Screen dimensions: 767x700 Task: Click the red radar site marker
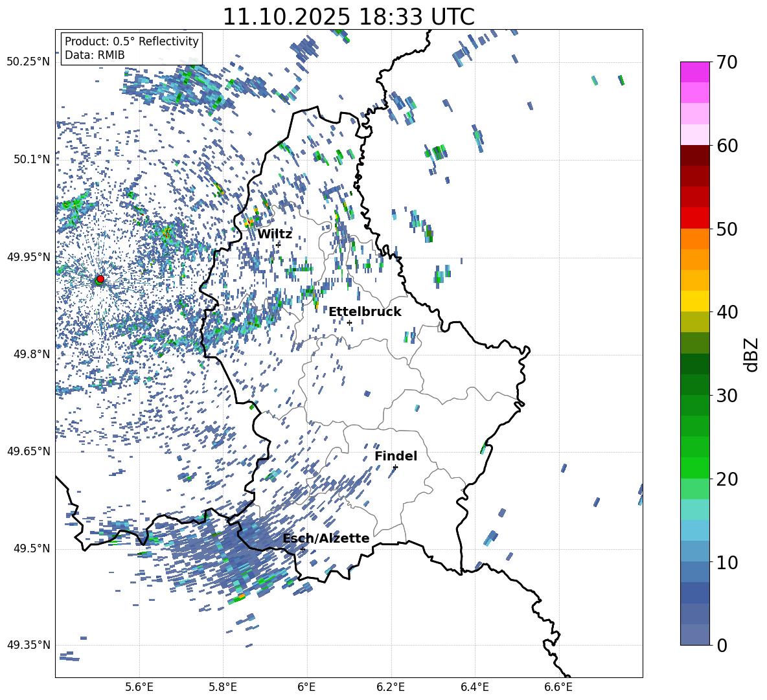tap(100, 279)
